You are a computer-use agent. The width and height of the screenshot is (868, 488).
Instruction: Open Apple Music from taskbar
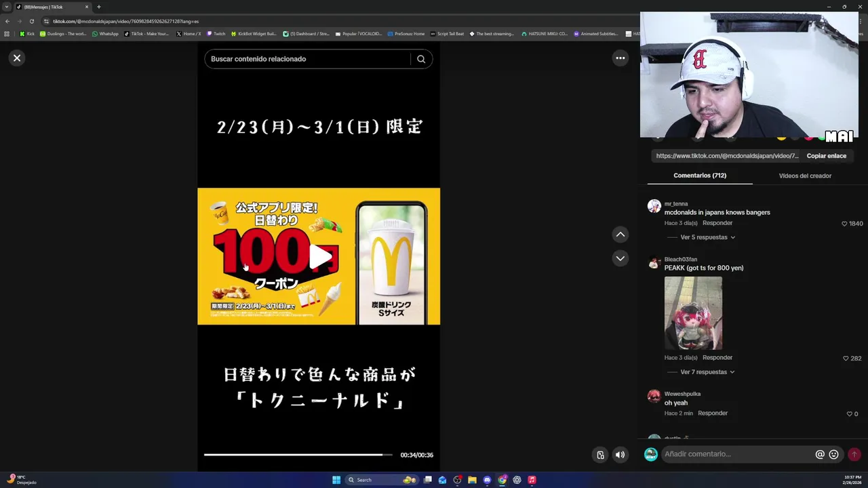click(x=532, y=480)
